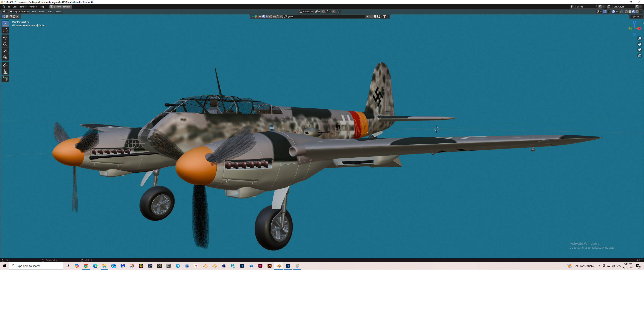Toggle snapping magnet on
The image size is (644, 316).
[x=323, y=11]
